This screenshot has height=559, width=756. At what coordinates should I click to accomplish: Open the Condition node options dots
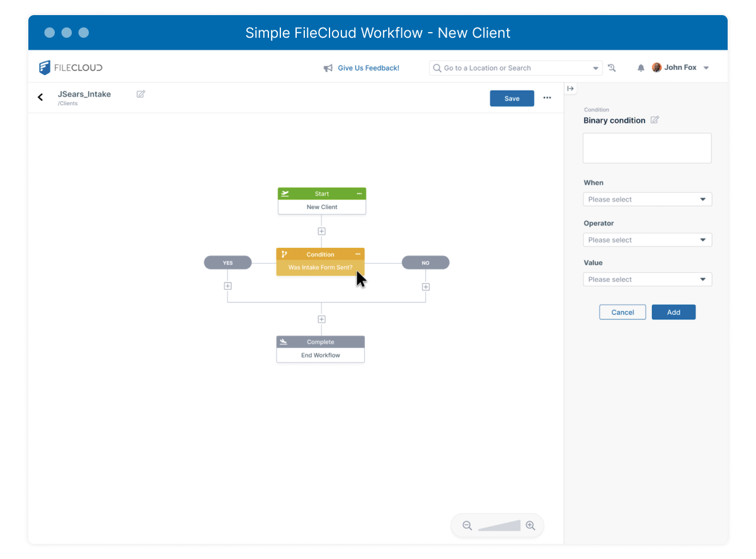coord(358,254)
